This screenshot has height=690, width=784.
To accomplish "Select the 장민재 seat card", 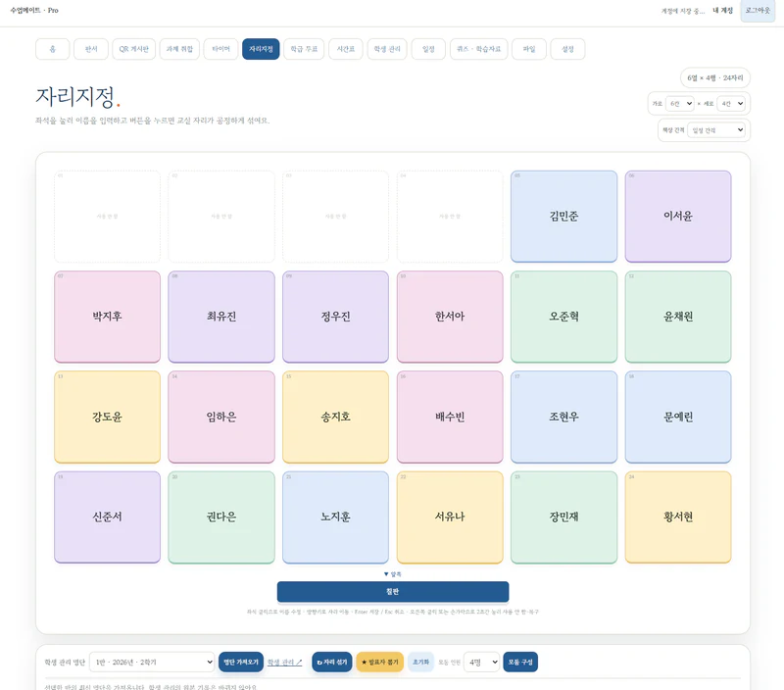I will (x=564, y=517).
